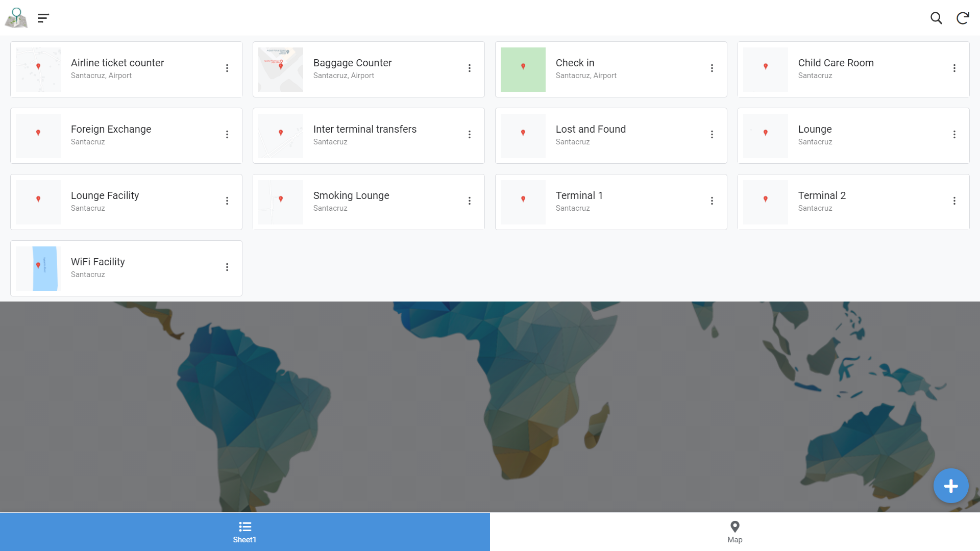Open the search magnifier icon

[936, 18]
